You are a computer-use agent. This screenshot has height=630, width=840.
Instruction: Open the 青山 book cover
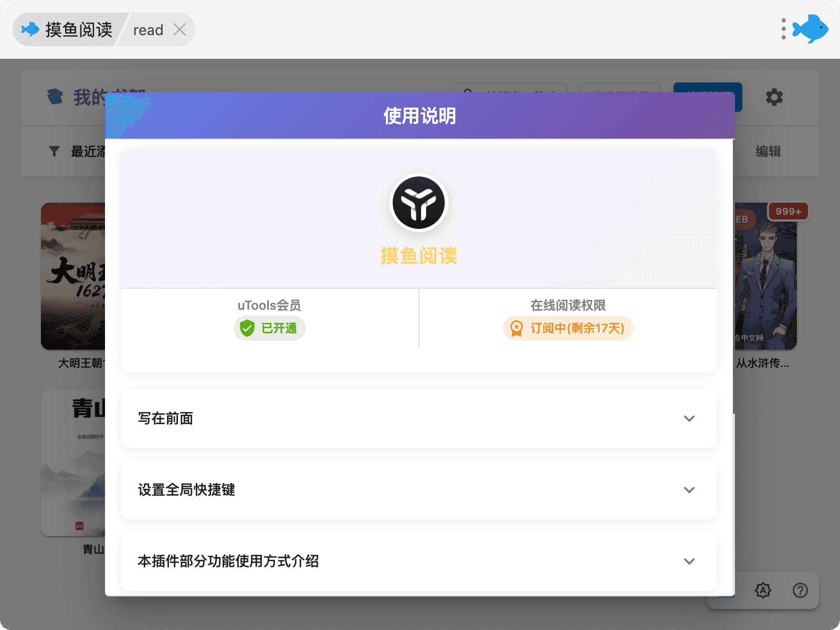pyautogui.click(x=73, y=462)
